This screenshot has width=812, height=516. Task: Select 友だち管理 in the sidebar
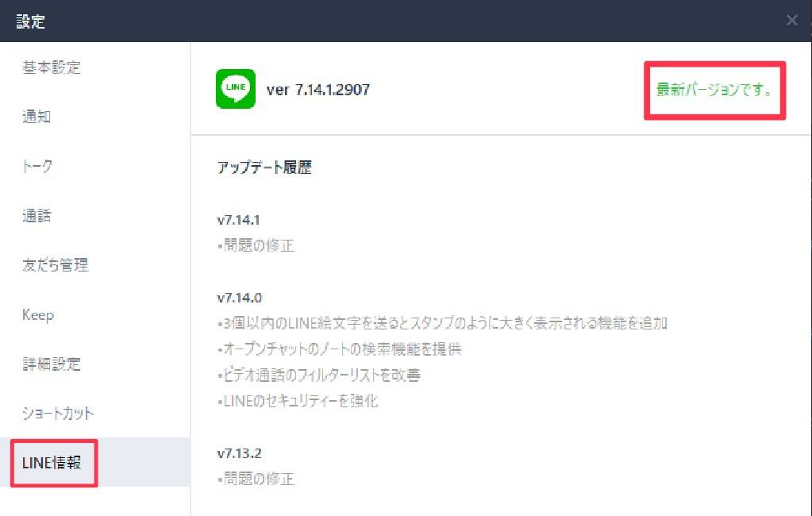(x=55, y=264)
